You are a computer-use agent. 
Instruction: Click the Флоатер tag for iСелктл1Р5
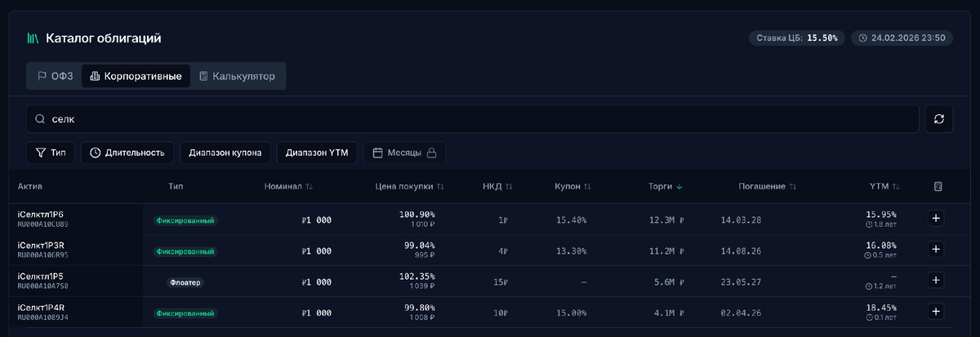pos(185,282)
